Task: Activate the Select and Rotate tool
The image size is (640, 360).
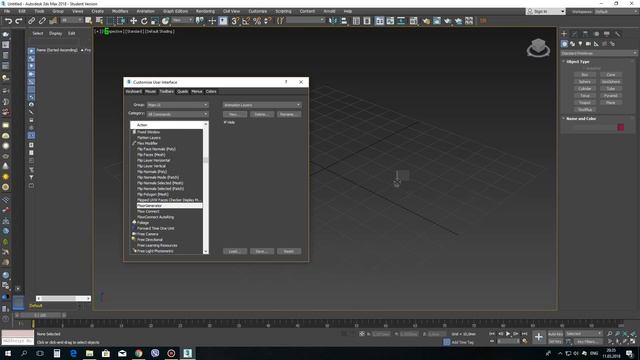Action: click(x=144, y=20)
